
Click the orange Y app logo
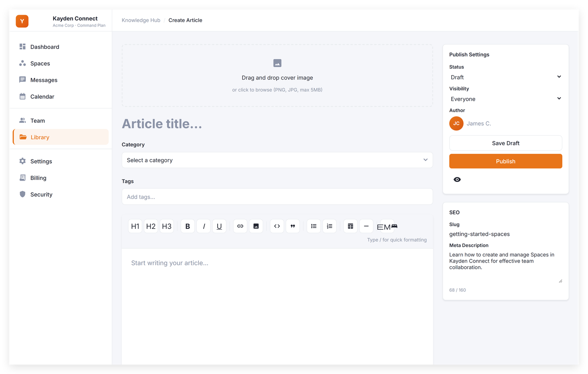(x=22, y=21)
